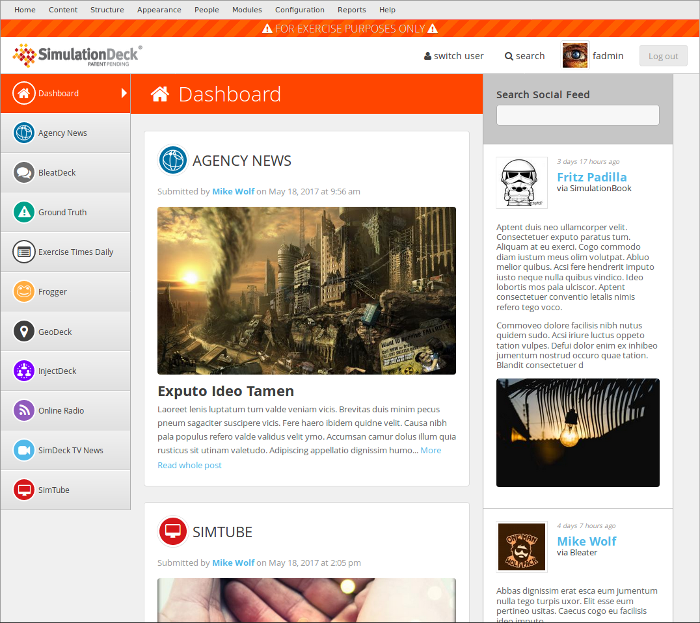Viewport: 700px width, 623px height.
Task: Focus the Search Social Feed input
Action: [578, 115]
